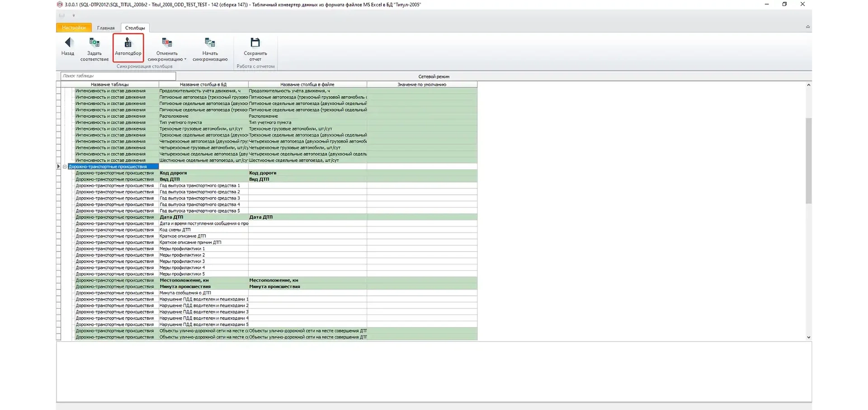Click the Задать соответствие ribbon icon
This screenshot has height=410, width=868.
[94, 43]
